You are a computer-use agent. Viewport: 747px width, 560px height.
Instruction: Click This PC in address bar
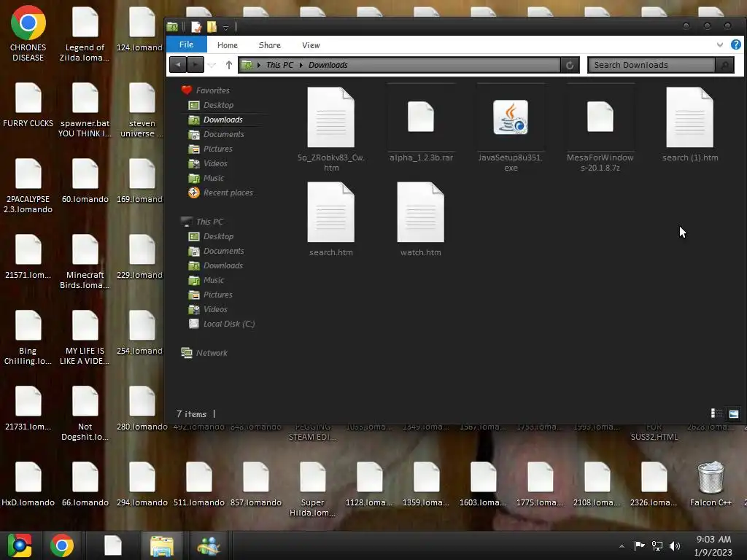tap(279, 65)
